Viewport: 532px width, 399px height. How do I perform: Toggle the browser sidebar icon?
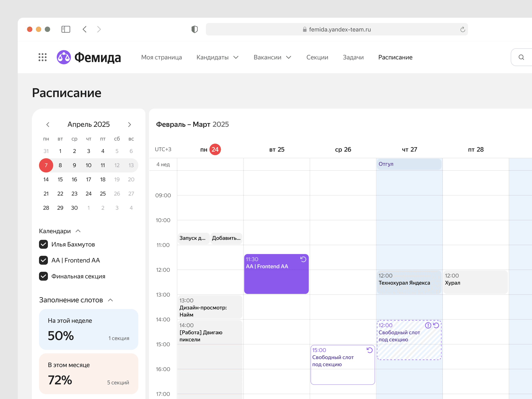point(66,29)
